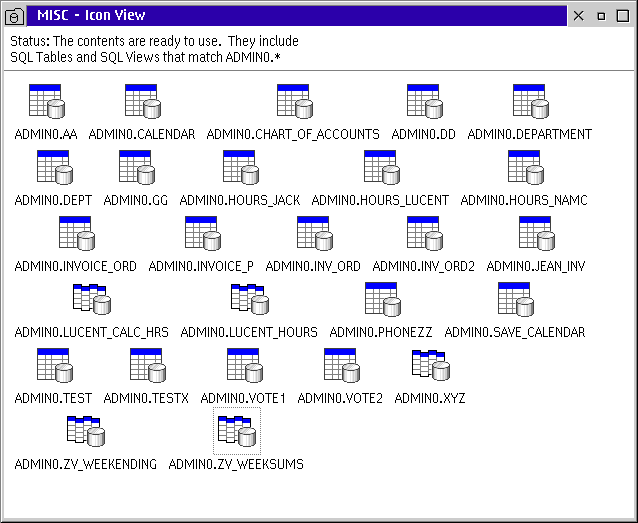Viewport: 638px width, 523px height.
Task: Click the ADMIN0.INV_ORD table icon
Action: [315, 233]
